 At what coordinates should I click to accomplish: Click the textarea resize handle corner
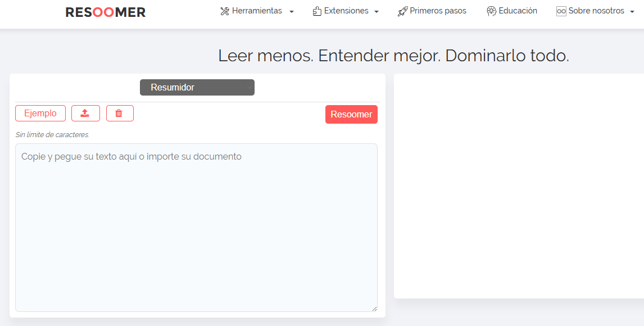pyautogui.click(x=374, y=309)
